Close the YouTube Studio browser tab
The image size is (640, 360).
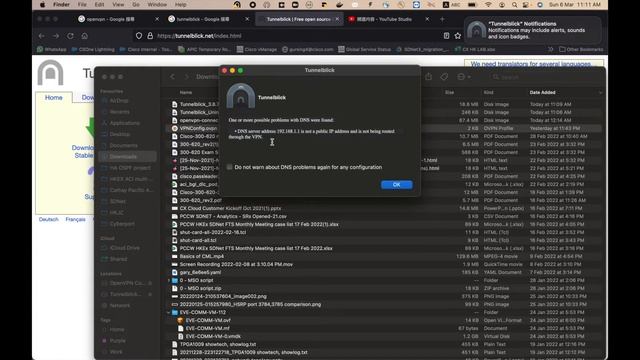[427, 19]
